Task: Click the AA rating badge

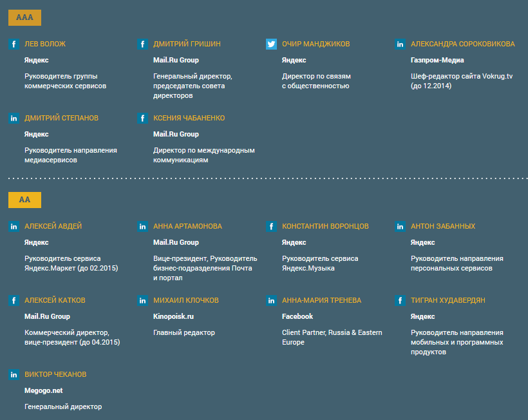Action: coord(25,200)
